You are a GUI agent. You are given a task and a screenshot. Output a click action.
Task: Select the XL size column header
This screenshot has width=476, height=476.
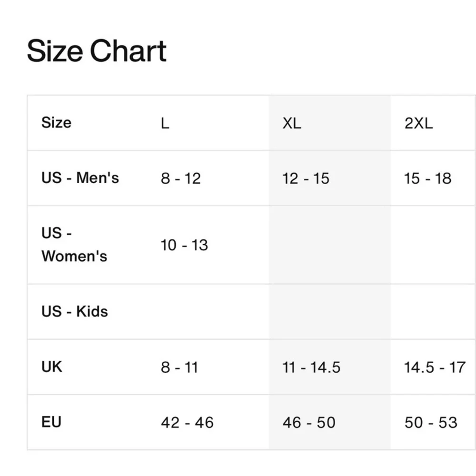[x=292, y=123]
